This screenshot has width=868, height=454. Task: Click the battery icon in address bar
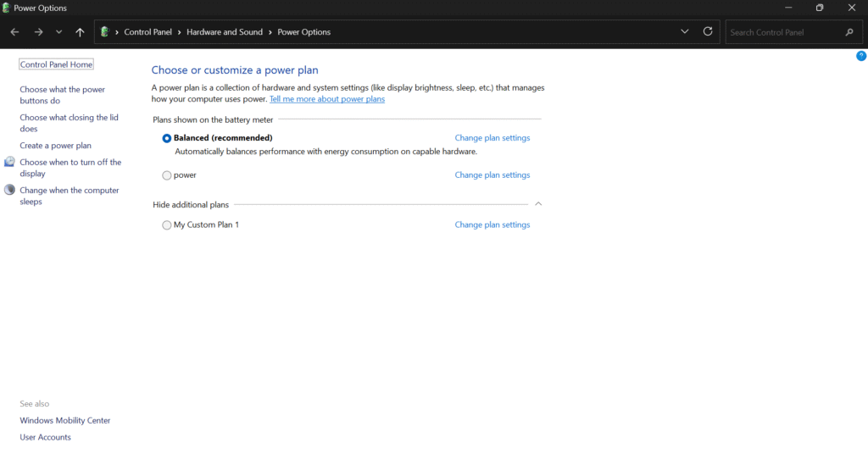click(104, 32)
